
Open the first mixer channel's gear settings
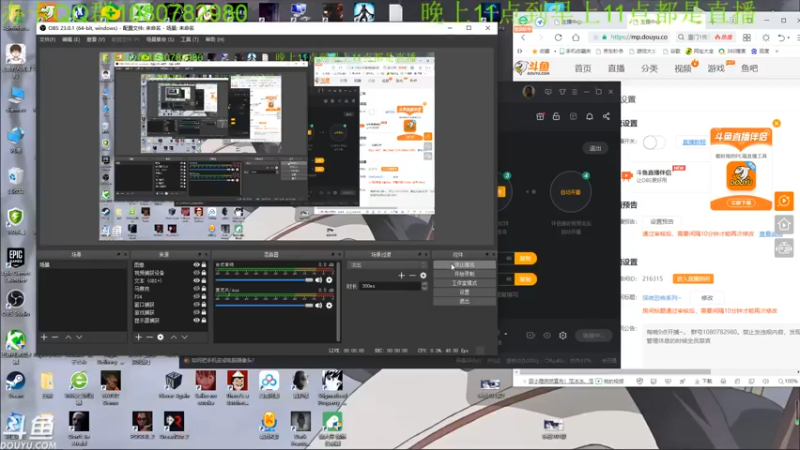[x=329, y=280]
